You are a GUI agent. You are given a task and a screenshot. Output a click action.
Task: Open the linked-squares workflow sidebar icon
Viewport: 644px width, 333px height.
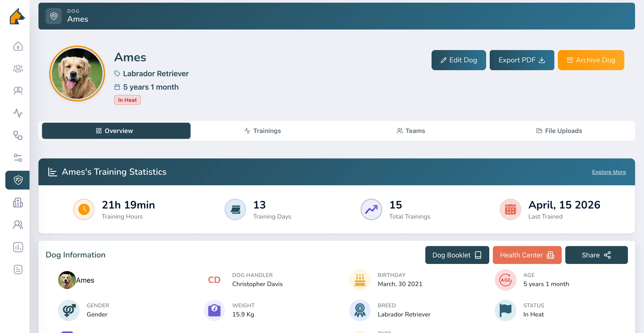click(x=18, y=135)
